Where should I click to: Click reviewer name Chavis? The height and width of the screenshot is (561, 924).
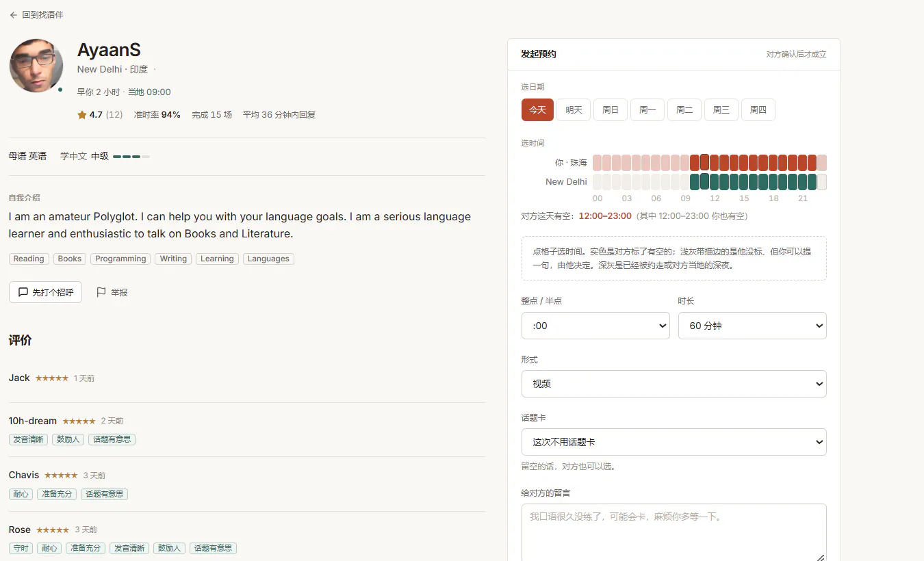point(24,475)
